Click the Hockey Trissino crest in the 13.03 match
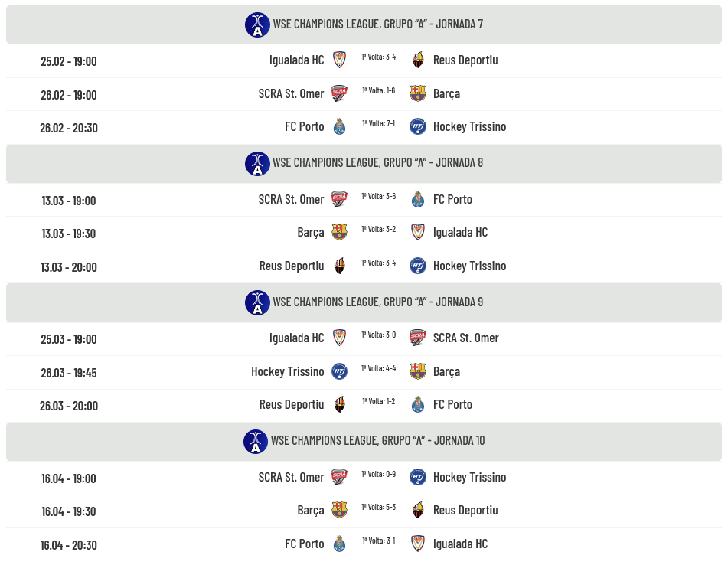Image resolution: width=728 pixels, height=565 pixels. click(417, 266)
